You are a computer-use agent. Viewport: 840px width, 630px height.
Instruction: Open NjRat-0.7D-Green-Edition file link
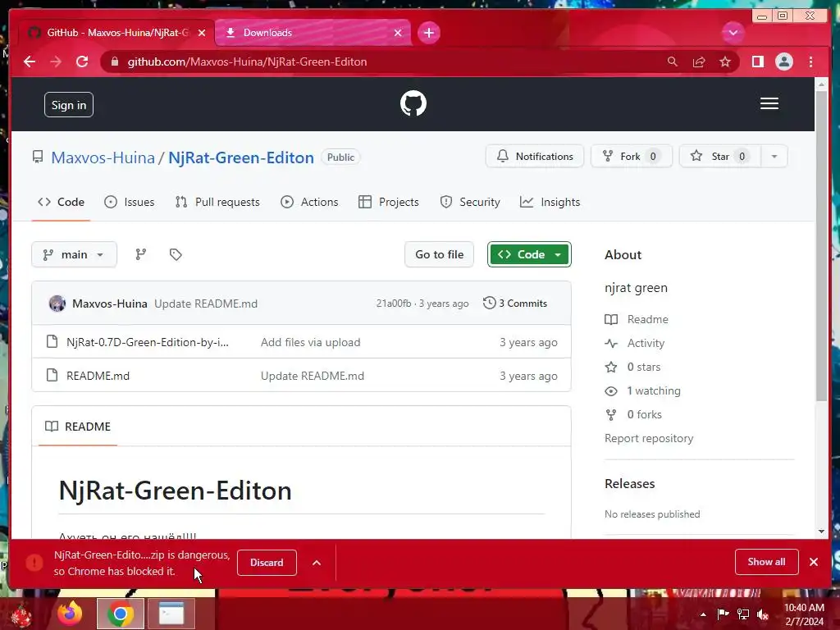click(x=148, y=342)
